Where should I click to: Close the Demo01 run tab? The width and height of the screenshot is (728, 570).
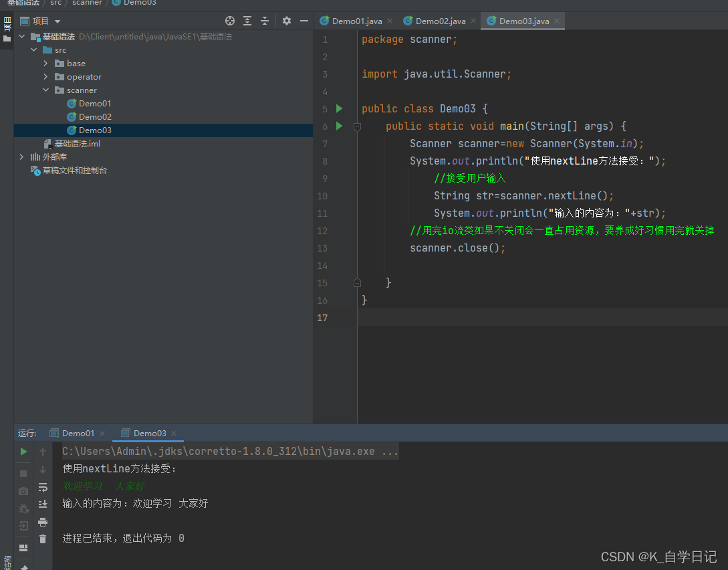coord(102,434)
